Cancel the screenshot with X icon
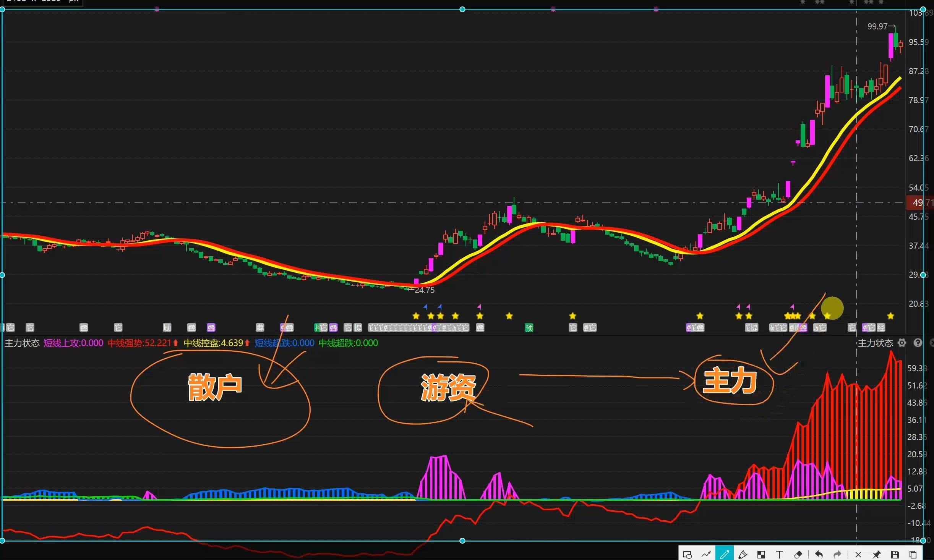 pyautogui.click(x=858, y=555)
